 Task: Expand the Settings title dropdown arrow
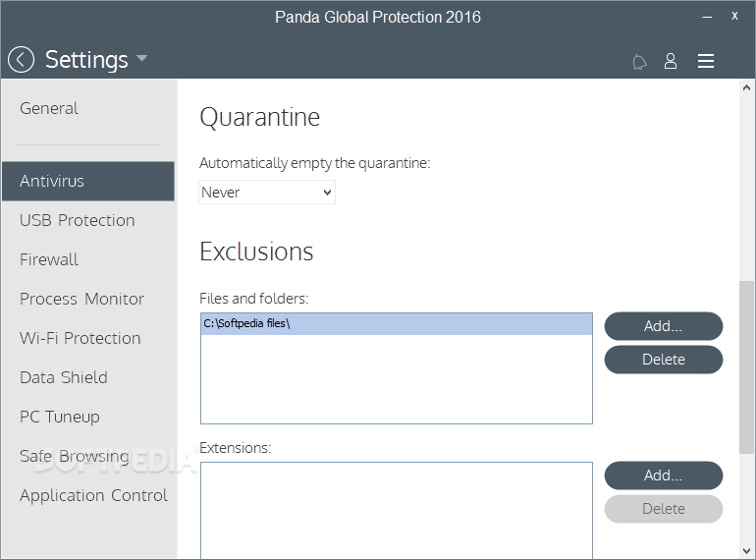pos(141,58)
